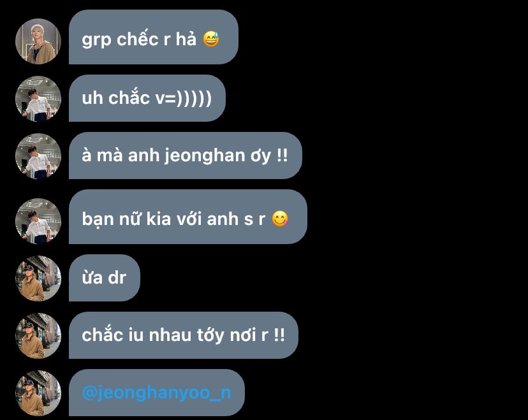Select the avatar beside 'bạn nữ kia với anh s r'
Screen dimensions: 528x420
pyautogui.click(x=38, y=221)
